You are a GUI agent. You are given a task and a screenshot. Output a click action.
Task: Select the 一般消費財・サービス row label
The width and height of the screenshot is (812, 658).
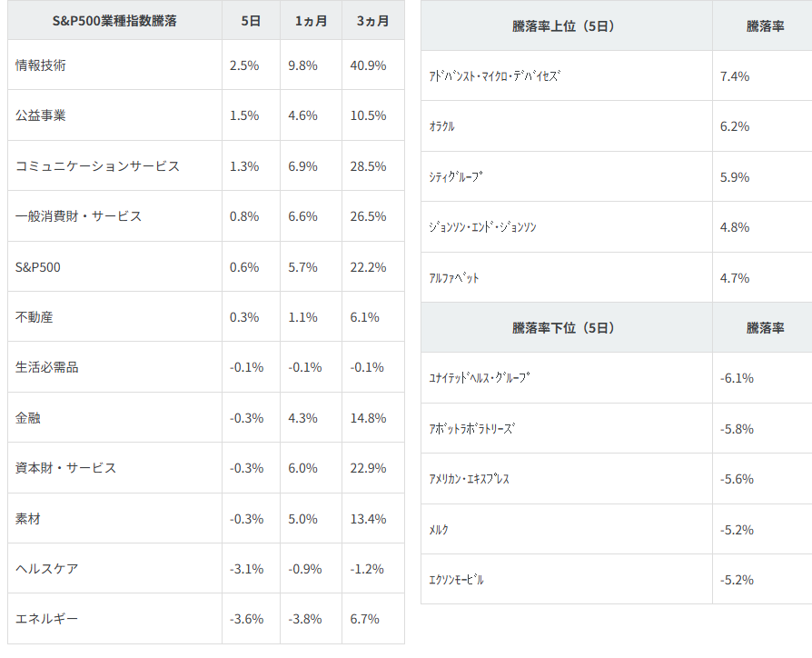(x=79, y=216)
